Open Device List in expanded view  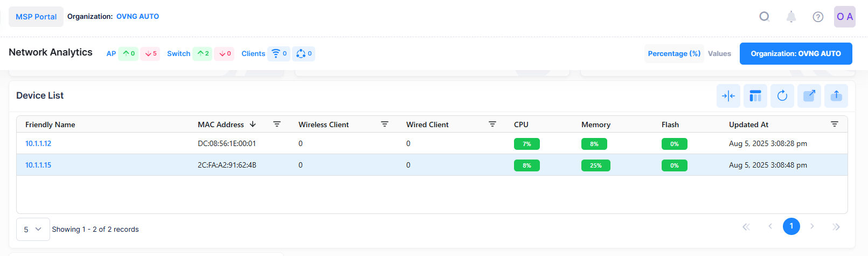point(809,96)
